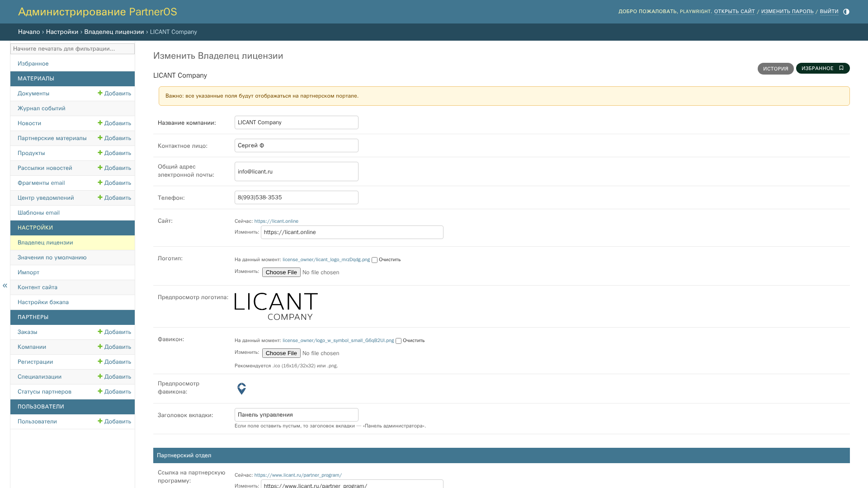Open Избранное link in sidebar
The image size is (868, 488).
point(33,64)
